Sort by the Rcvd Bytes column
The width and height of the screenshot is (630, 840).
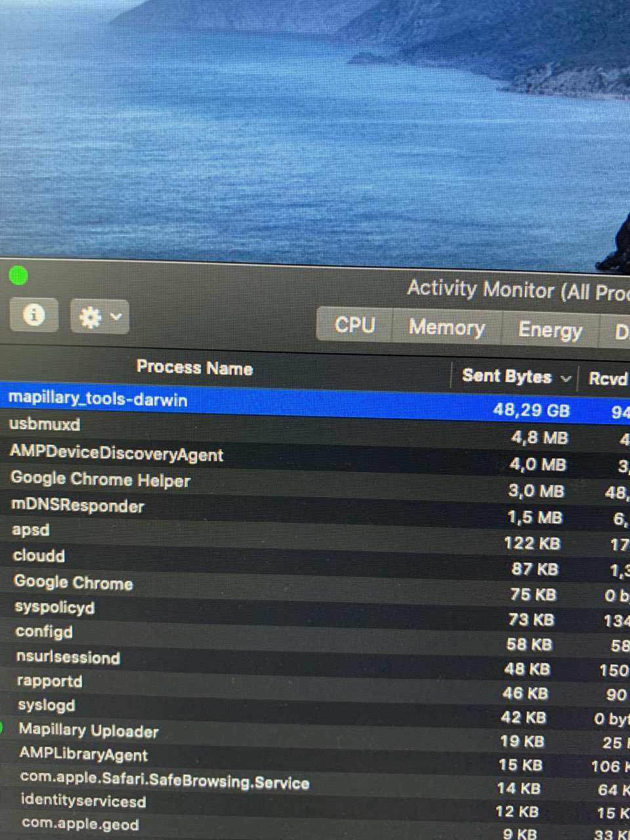click(608, 379)
